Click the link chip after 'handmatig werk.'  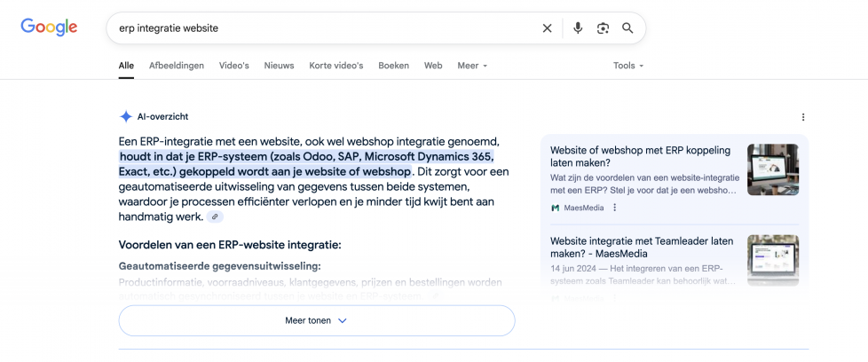216,217
